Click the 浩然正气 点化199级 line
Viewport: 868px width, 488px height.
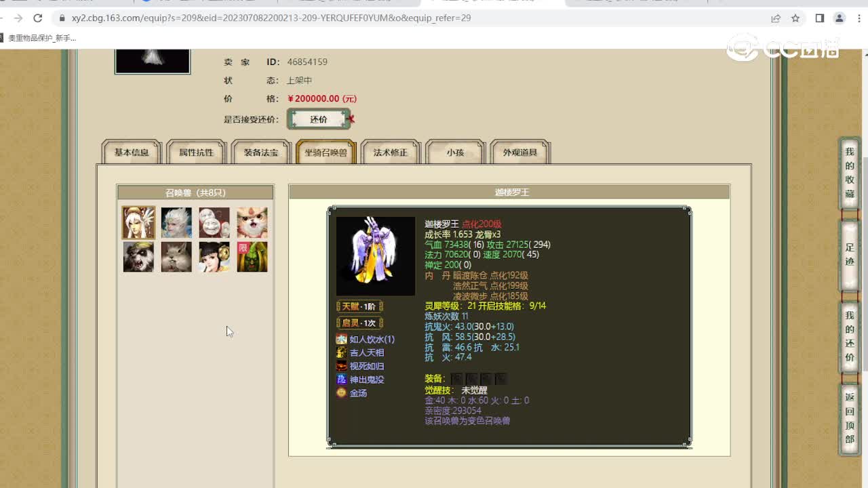tap(490, 286)
